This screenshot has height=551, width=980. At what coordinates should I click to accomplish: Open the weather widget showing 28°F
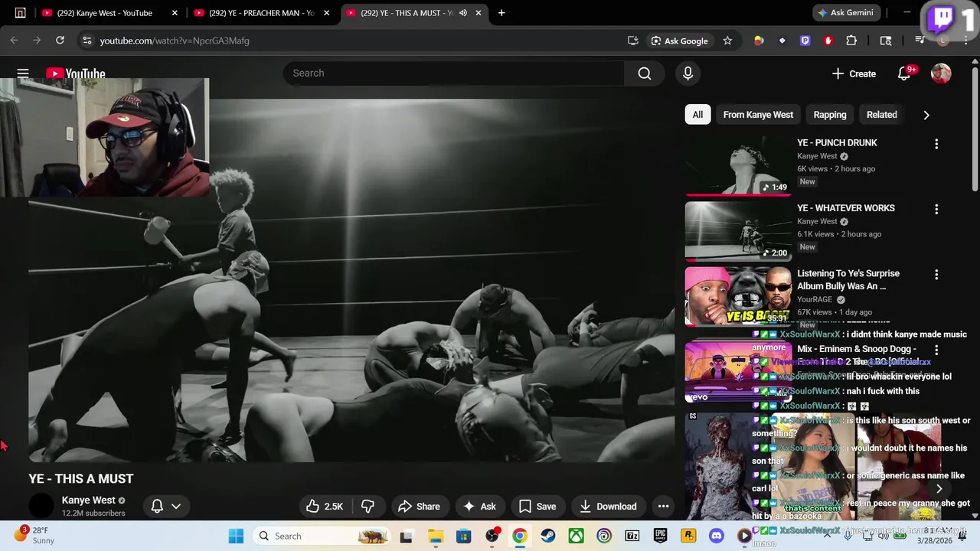click(34, 535)
